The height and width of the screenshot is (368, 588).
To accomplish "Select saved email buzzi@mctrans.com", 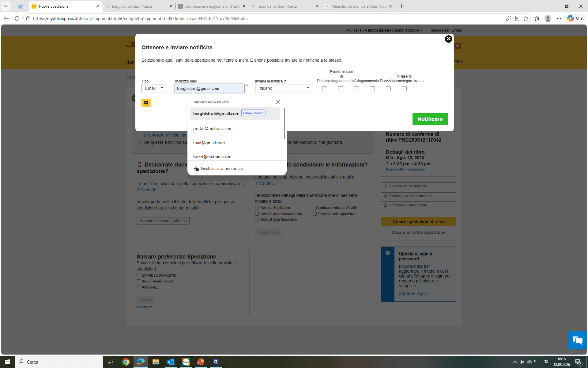I will [x=235, y=156].
